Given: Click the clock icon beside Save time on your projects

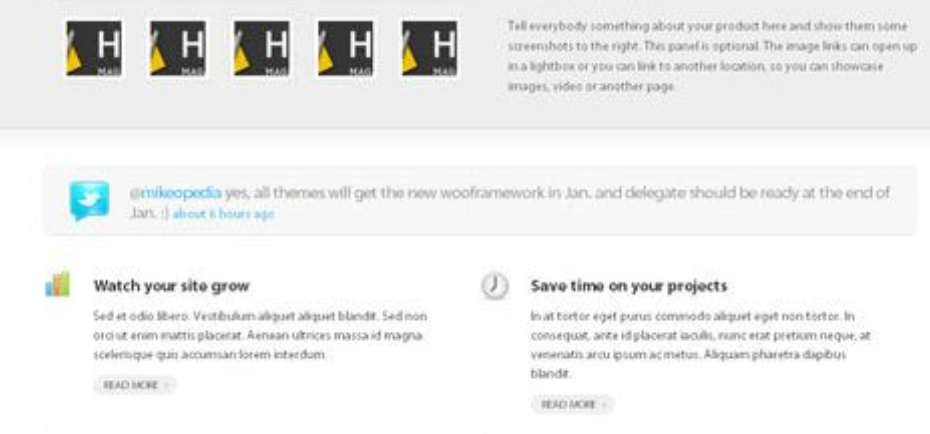Looking at the screenshot, I should [x=494, y=286].
